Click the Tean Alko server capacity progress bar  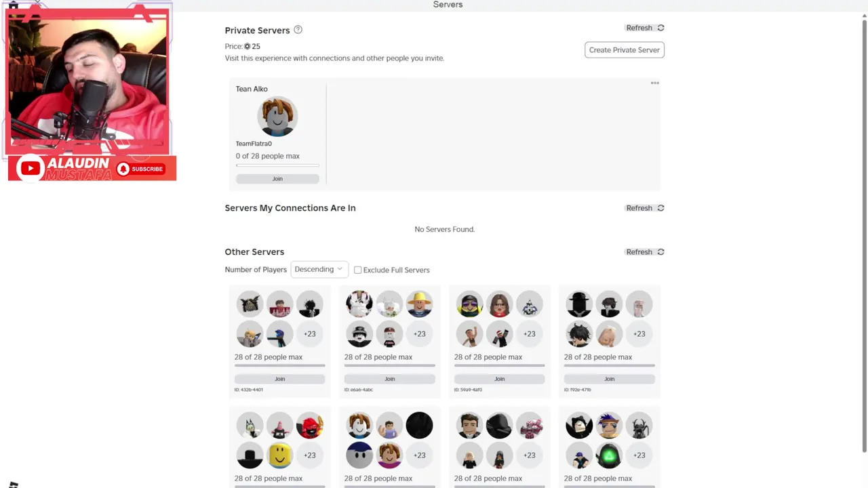[277, 165]
